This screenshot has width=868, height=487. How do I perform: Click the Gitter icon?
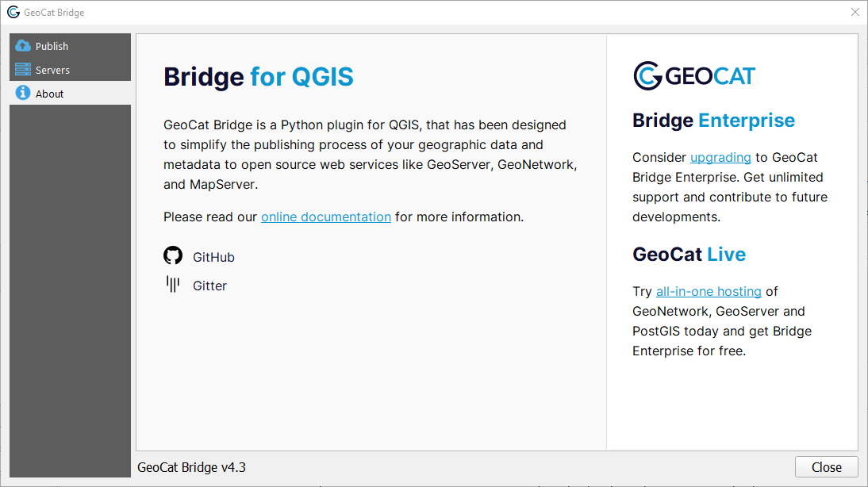click(173, 284)
